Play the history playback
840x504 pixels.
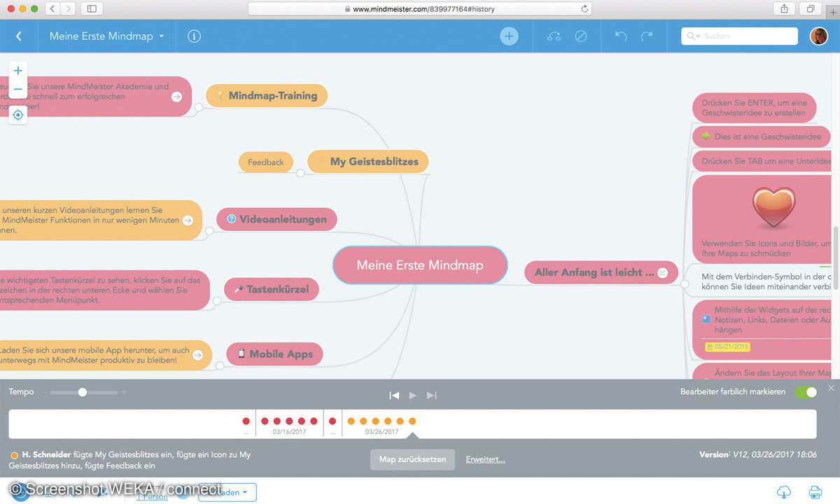click(413, 395)
